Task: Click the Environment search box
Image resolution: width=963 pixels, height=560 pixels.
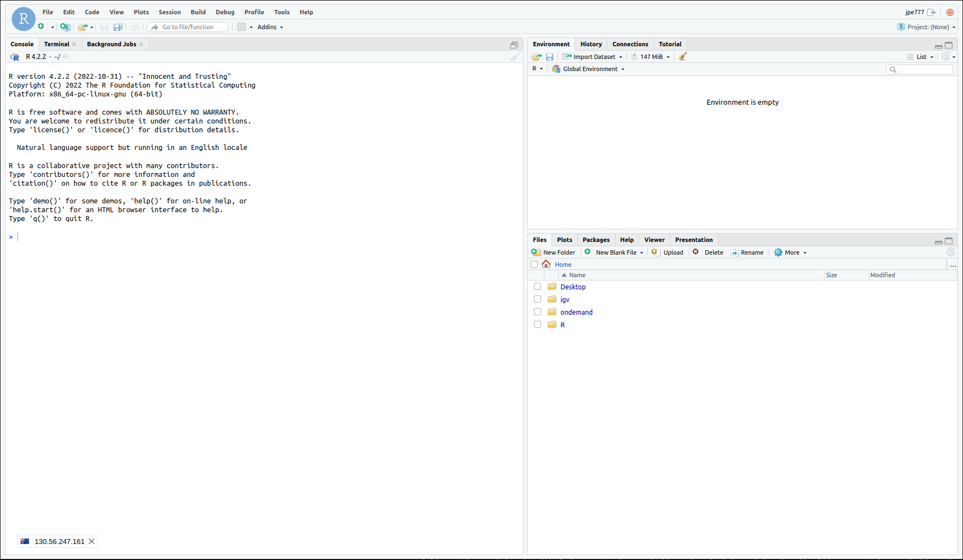Action: [919, 69]
